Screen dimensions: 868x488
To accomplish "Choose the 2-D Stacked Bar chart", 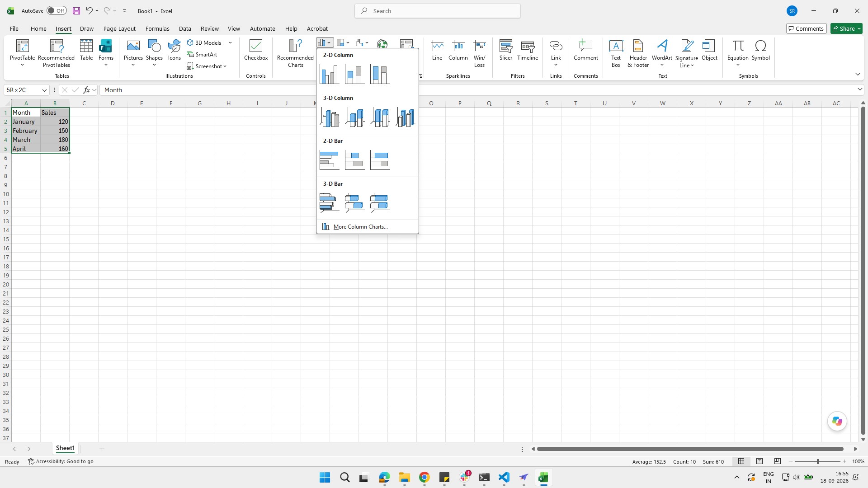I will coord(354,160).
